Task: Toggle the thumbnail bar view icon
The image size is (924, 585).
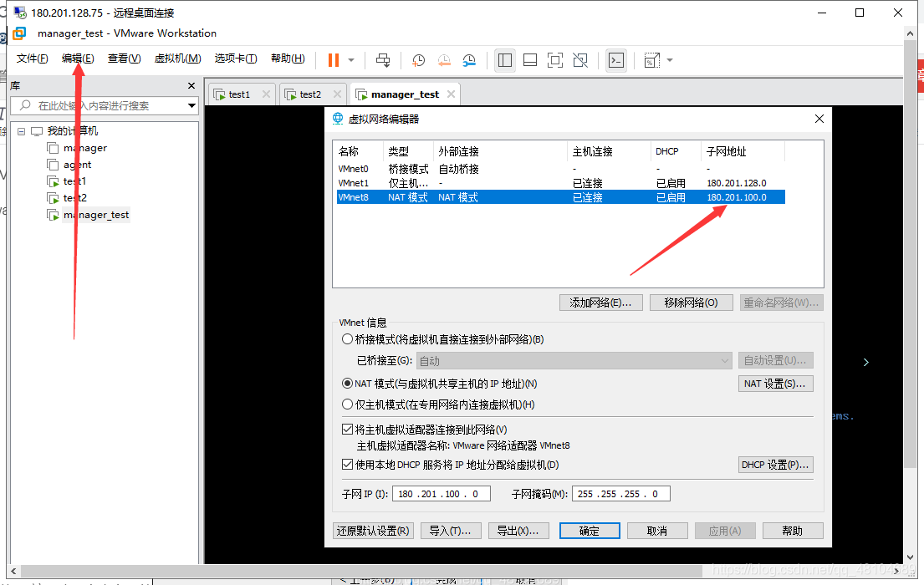Action: point(530,60)
